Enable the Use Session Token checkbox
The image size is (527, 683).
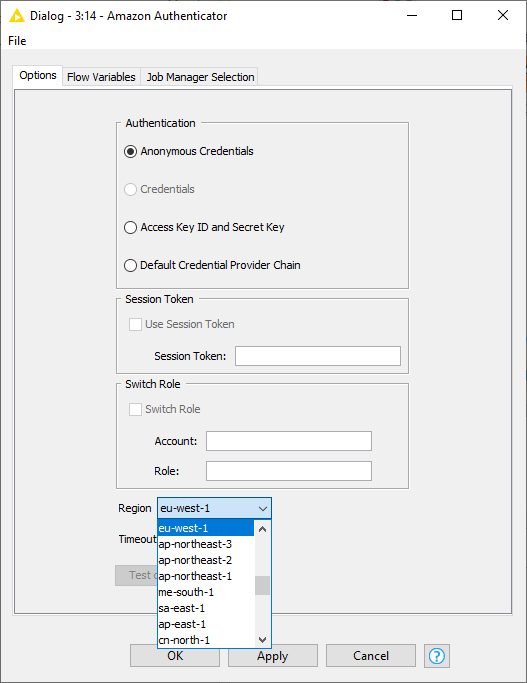[x=135, y=325]
